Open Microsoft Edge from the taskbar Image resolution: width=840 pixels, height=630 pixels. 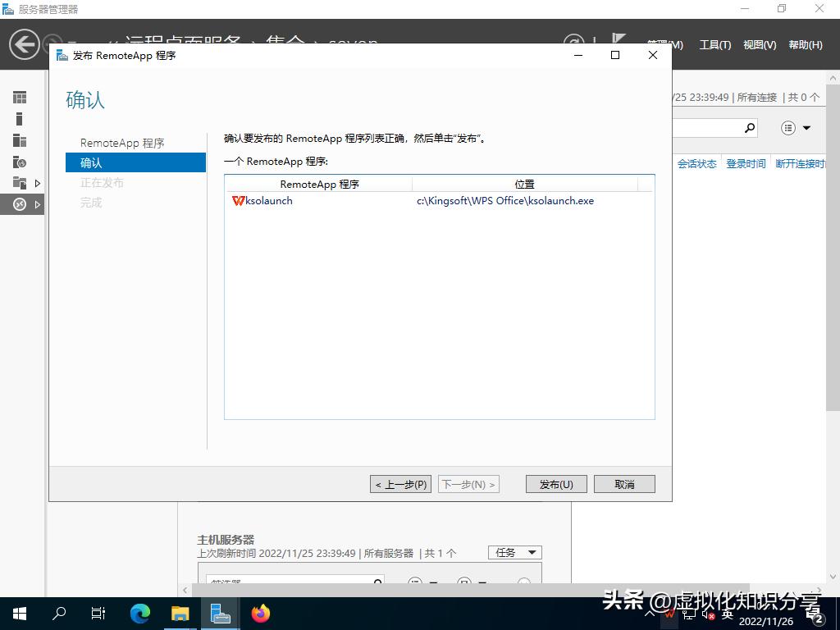tap(139, 613)
